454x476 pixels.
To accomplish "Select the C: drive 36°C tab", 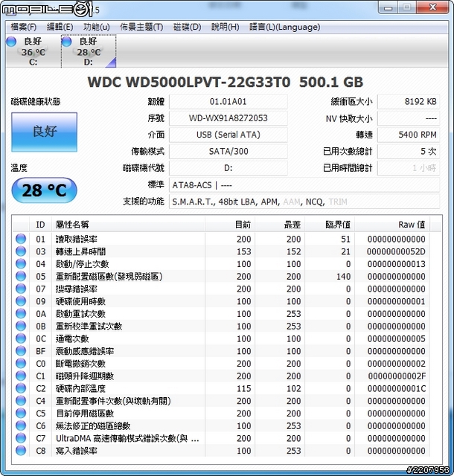I will click(x=33, y=51).
